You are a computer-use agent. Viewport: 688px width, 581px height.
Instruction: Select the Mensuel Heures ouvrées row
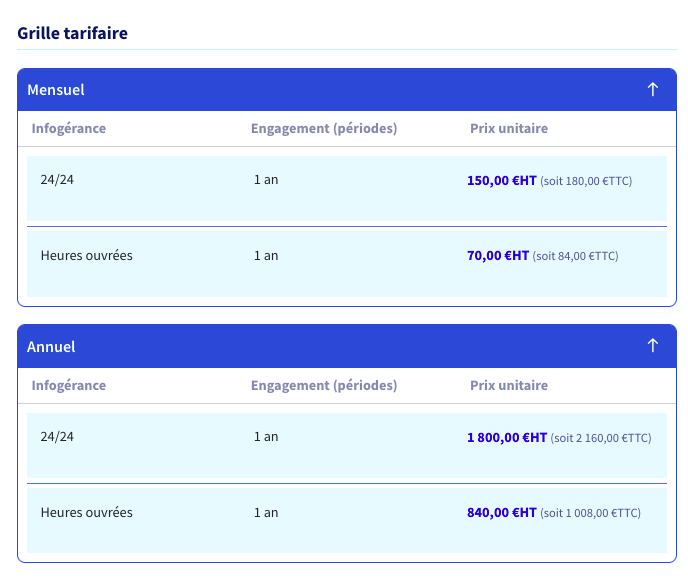(347, 264)
